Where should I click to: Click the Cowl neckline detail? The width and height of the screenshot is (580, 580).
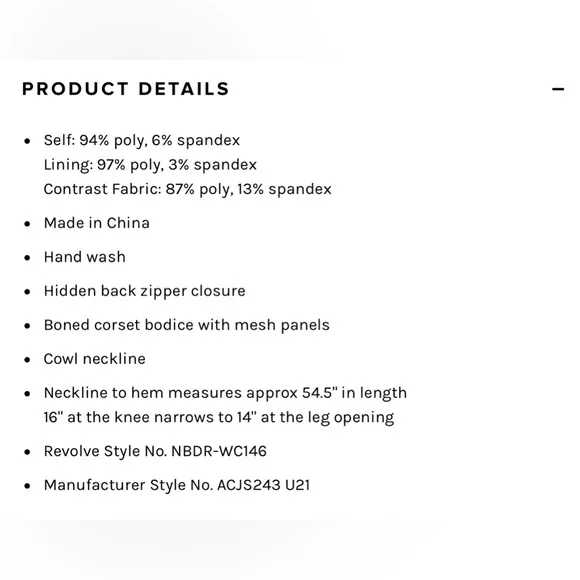95,359
